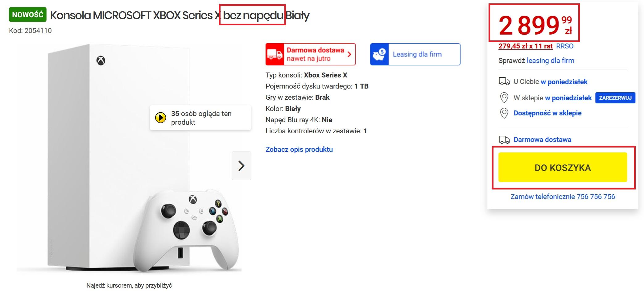Click the RRSO link
The image size is (644, 295).
pos(565,46)
